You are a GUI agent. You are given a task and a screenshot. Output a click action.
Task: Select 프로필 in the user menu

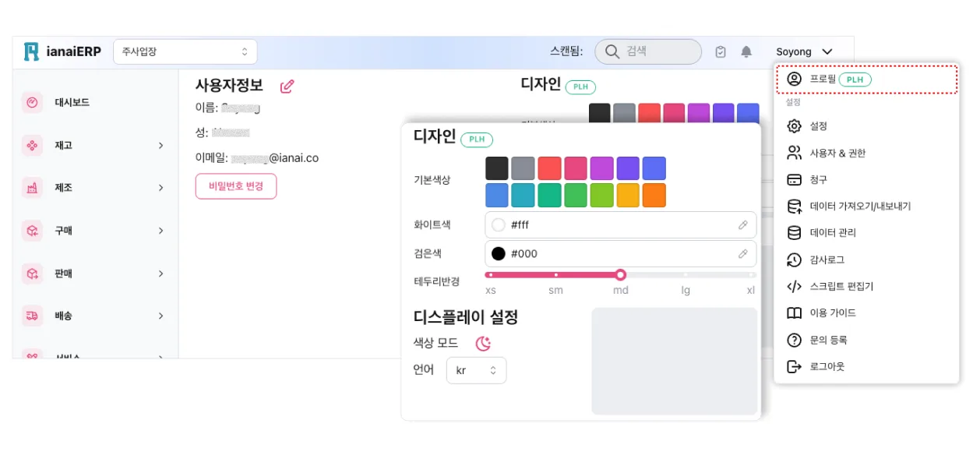point(823,79)
